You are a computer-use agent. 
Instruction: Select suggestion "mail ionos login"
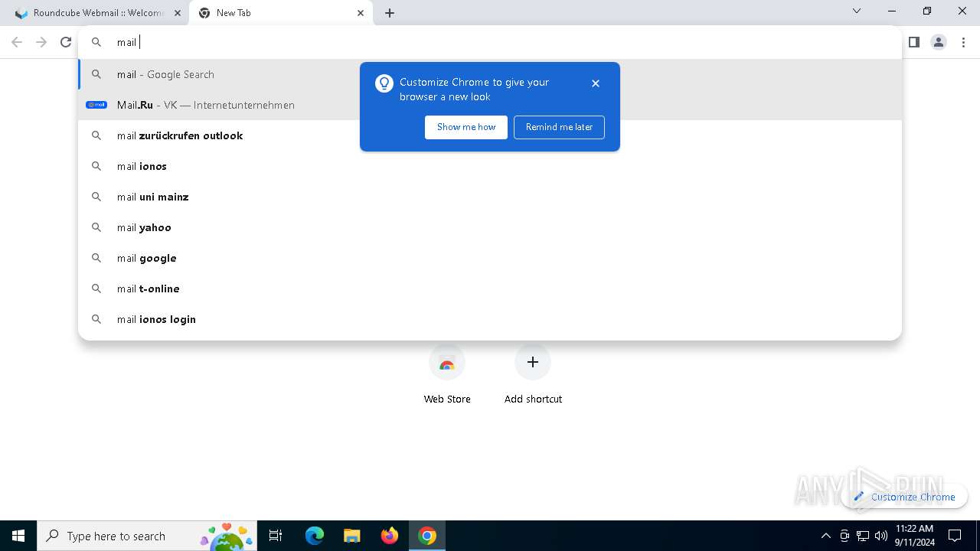[x=490, y=319]
